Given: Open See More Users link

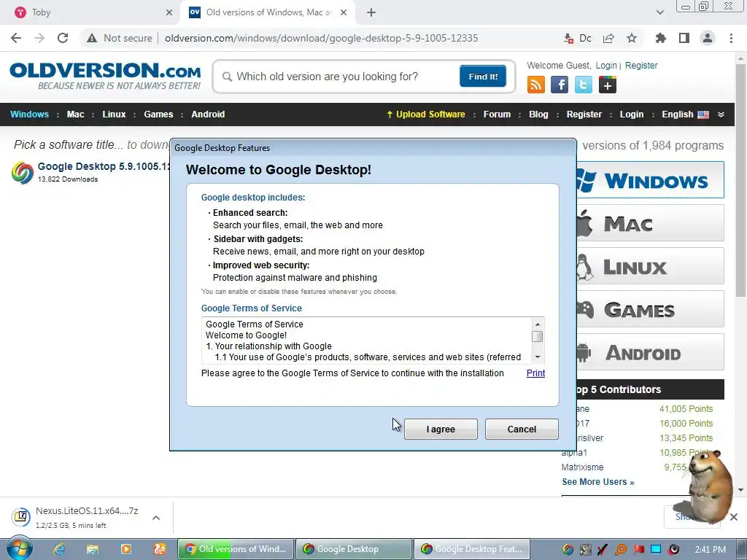Looking at the screenshot, I should pos(598,482).
